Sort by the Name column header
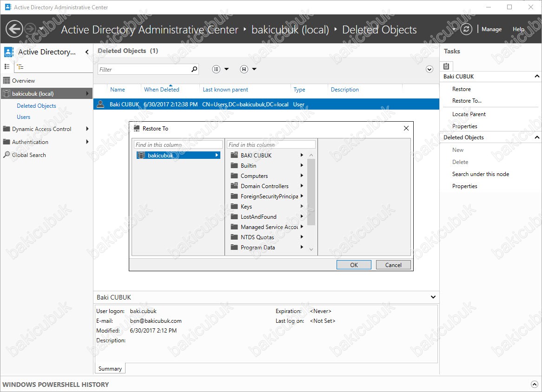The image size is (542, 392). tap(118, 90)
